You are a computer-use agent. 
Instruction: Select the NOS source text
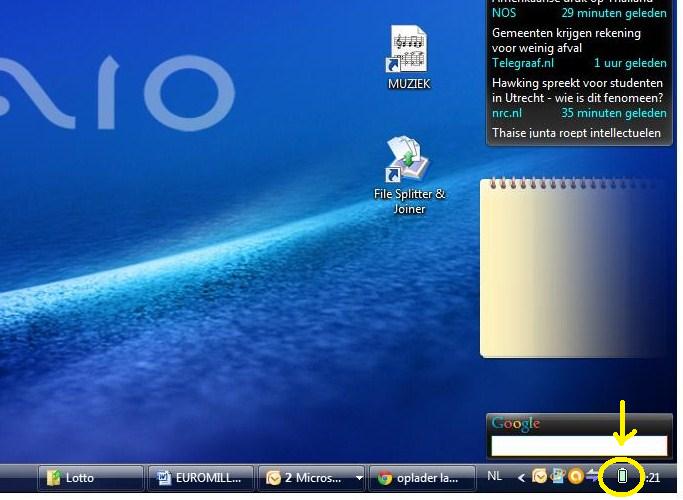coord(504,13)
